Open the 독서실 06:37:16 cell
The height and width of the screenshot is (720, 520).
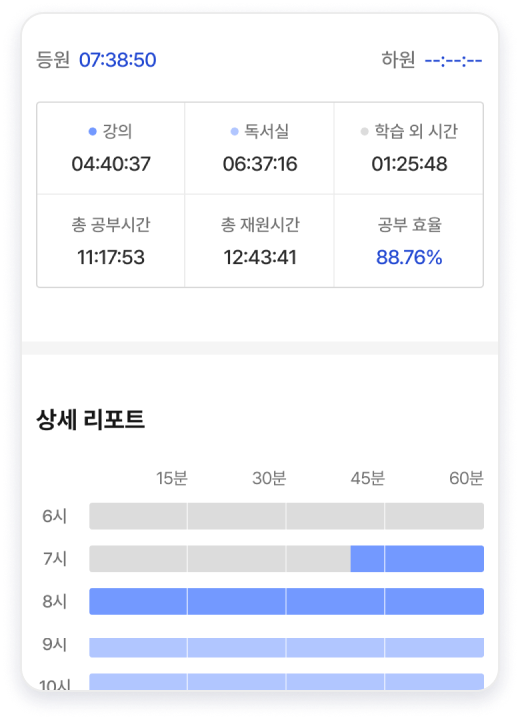[x=260, y=148]
